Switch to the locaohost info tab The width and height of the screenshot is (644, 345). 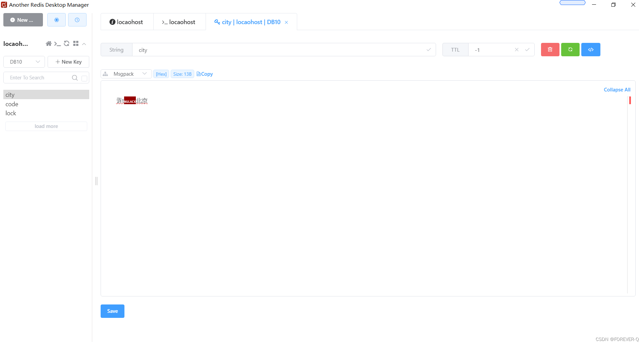click(x=126, y=21)
